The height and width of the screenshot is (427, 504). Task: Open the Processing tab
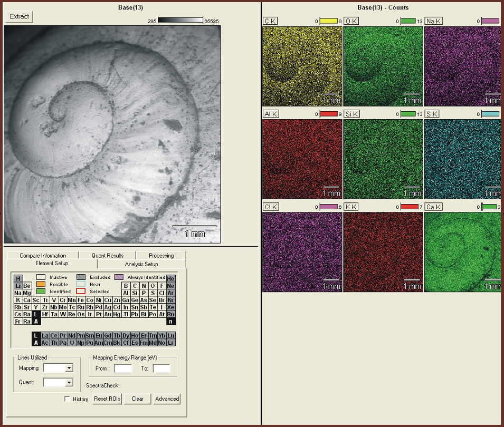161,256
